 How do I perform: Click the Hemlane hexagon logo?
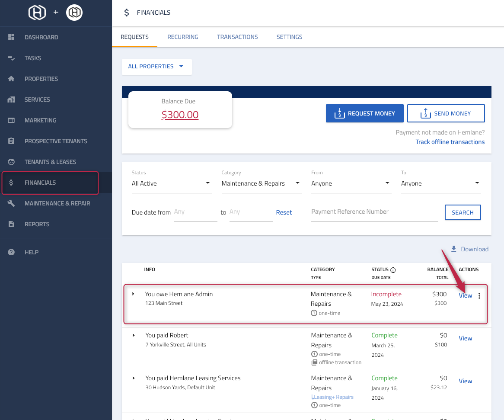point(37,13)
